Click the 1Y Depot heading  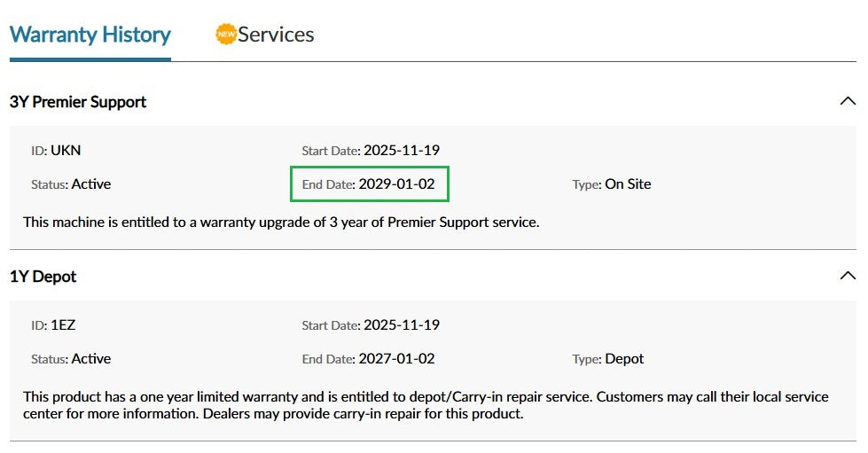click(x=43, y=277)
